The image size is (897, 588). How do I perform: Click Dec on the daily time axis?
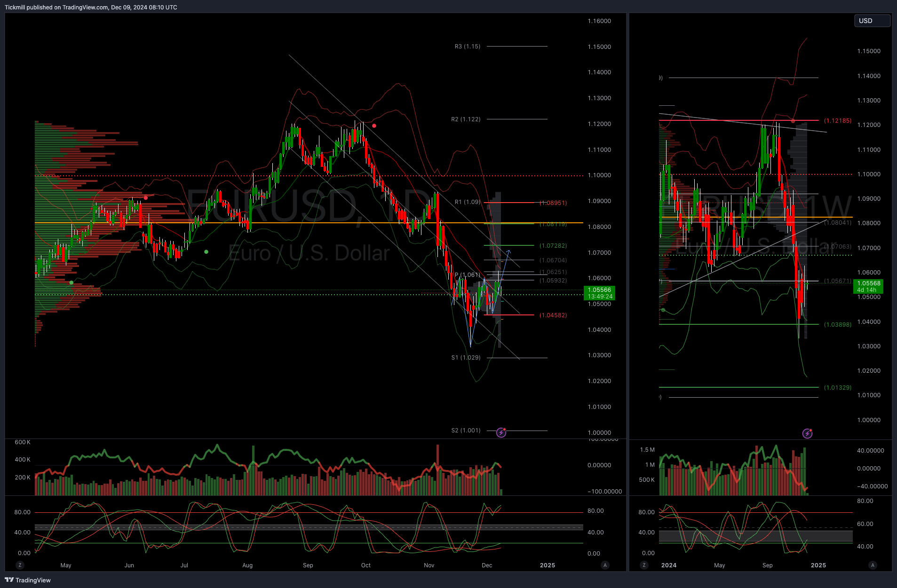(487, 565)
